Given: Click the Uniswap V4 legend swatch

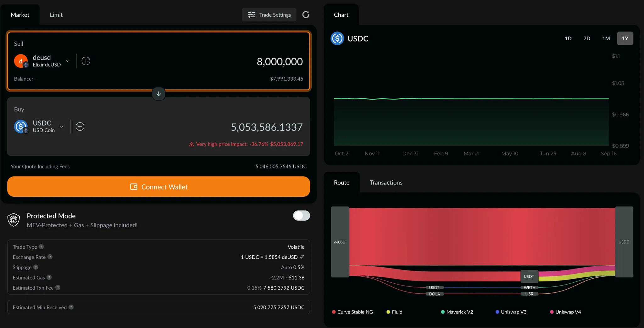Looking at the screenshot, I should pyautogui.click(x=552, y=312).
